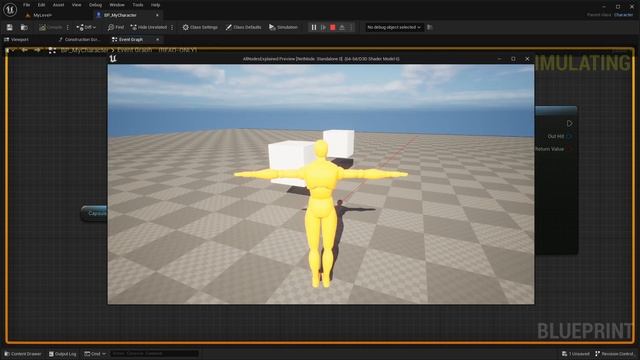640x360 pixels.
Task: Open Class Defaults
Action: point(243,27)
